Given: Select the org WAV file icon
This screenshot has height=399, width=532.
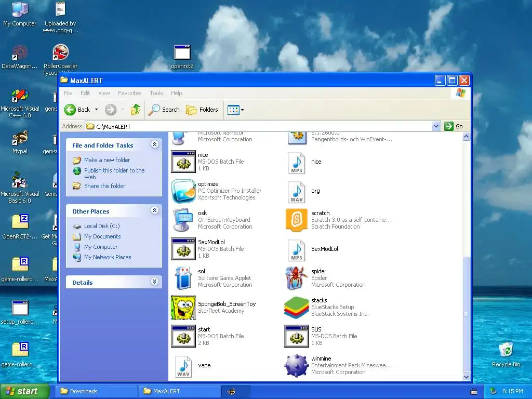Looking at the screenshot, I should pyautogui.click(x=297, y=192).
